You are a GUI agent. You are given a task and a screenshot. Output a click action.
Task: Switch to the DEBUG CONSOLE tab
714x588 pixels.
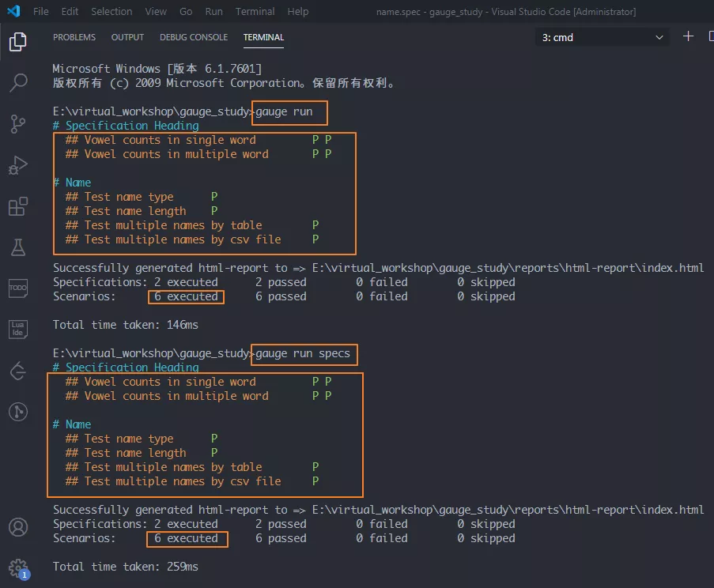pyautogui.click(x=194, y=37)
